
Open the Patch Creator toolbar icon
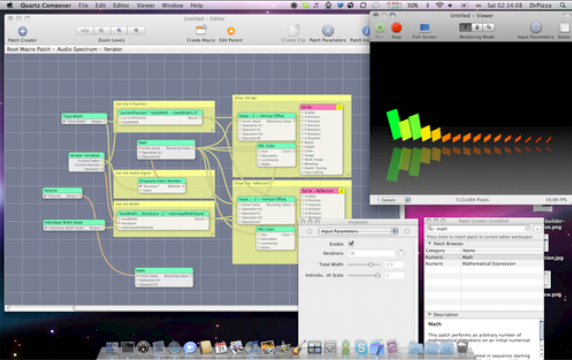point(22,31)
